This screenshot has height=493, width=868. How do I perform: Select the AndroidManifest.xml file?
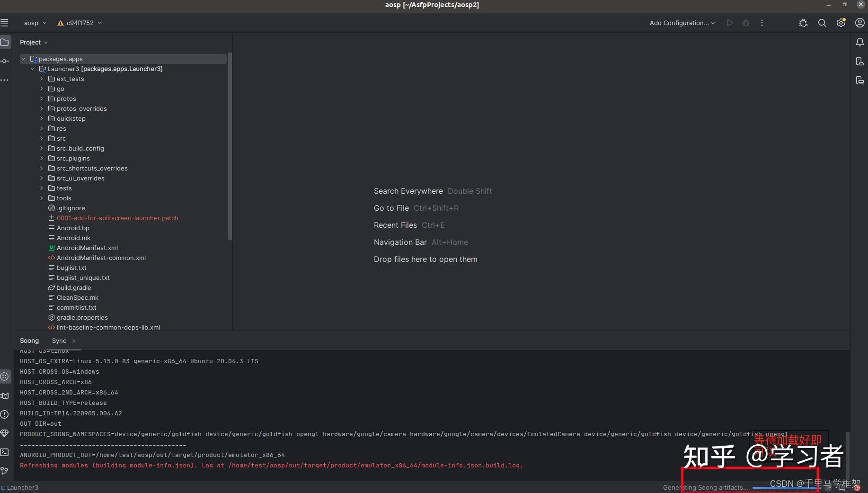pos(87,248)
